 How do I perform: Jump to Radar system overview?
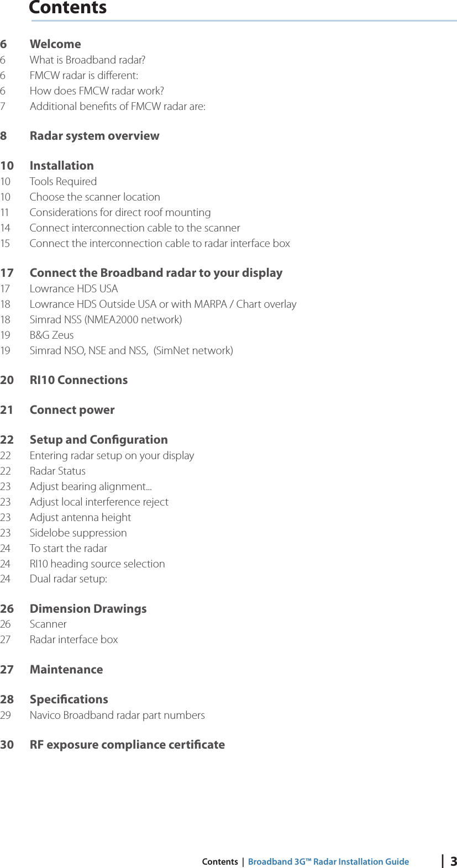pyautogui.click(x=94, y=136)
